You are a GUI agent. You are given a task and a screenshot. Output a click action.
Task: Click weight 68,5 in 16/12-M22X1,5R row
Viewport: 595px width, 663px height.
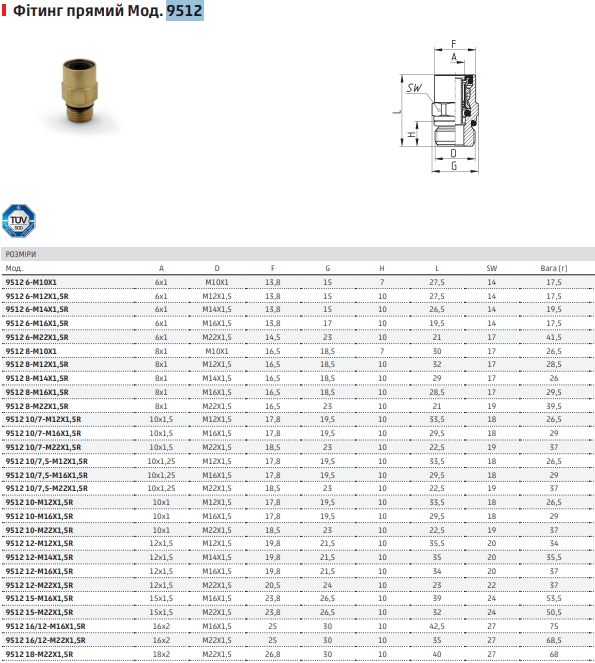(x=554, y=640)
